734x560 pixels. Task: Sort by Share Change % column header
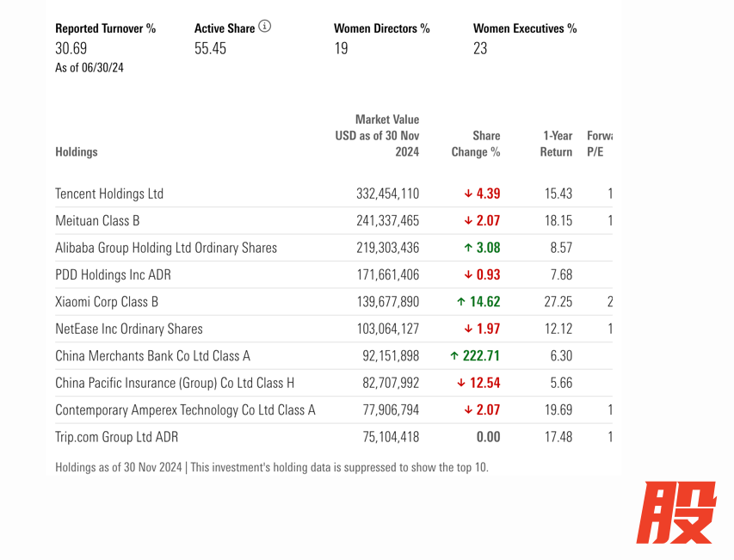tap(476, 144)
